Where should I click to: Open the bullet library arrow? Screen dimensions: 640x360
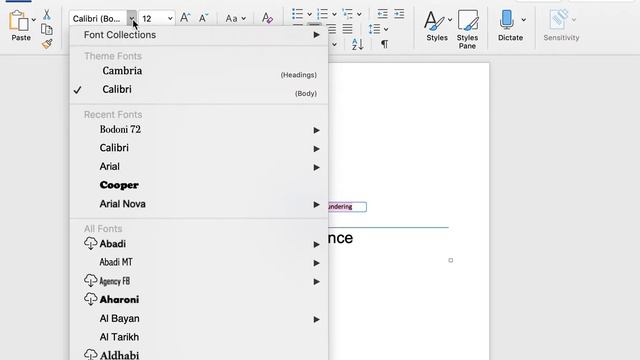tap(309, 14)
